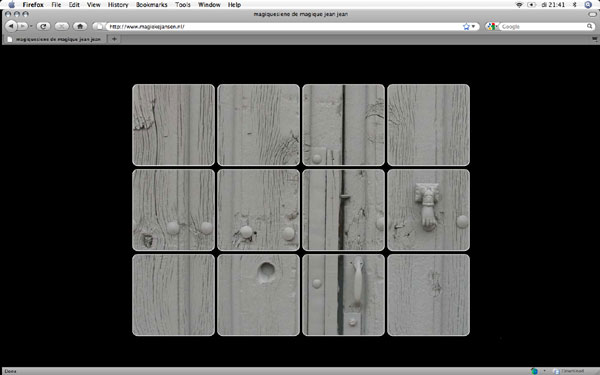
Task: Click the tile with the round keyhole
Action: [258, 295]
